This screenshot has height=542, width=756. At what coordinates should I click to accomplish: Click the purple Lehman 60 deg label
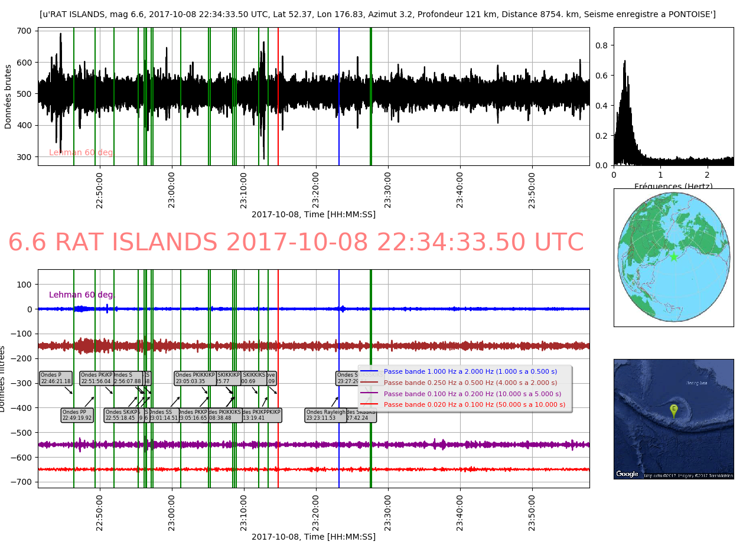click(x=81, y=295)
